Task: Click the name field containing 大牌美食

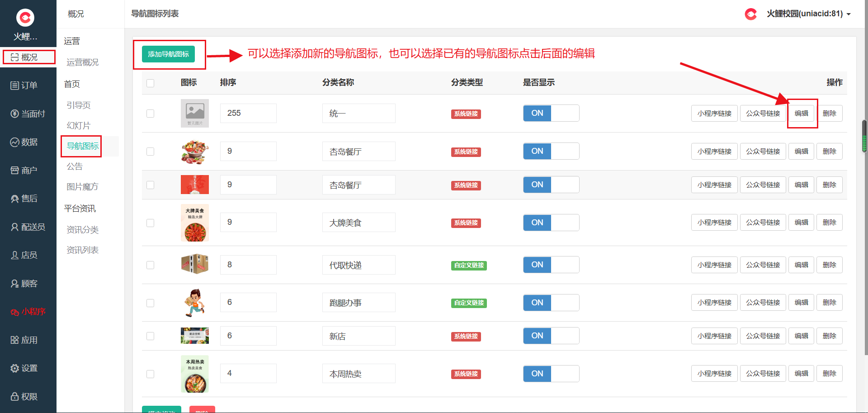Action: [x=359, y=223]
